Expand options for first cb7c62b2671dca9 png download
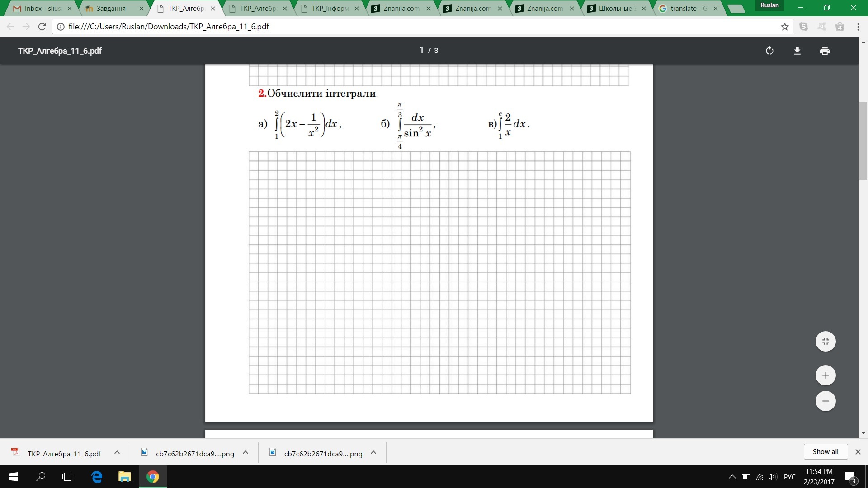Image resolution: width=868 pixels, height=488 pixels. (245, 452)
